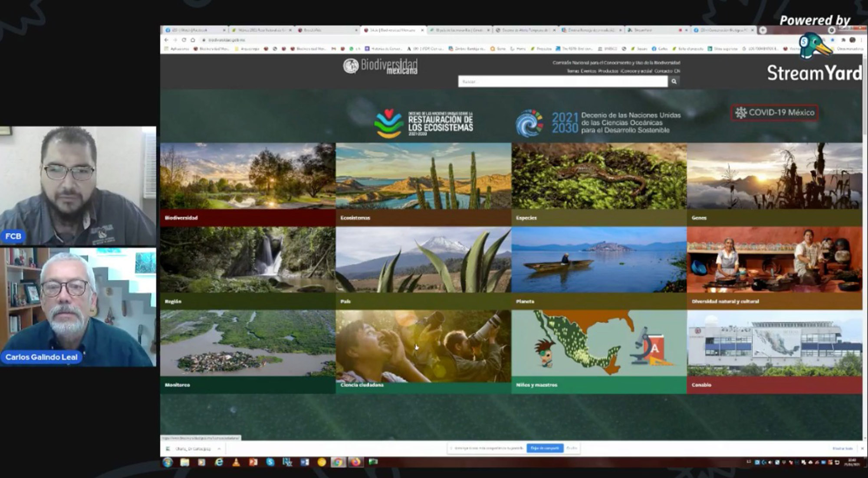
Task: Click the browser vertical scrollbar
Action: coord(865,247)
